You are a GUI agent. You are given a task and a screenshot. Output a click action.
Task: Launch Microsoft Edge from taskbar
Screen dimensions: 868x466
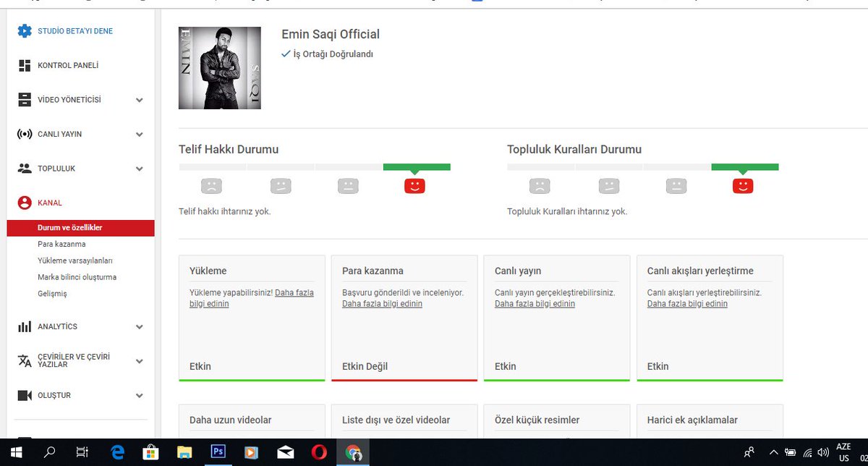pyautogui.click(x=117, y=452)
